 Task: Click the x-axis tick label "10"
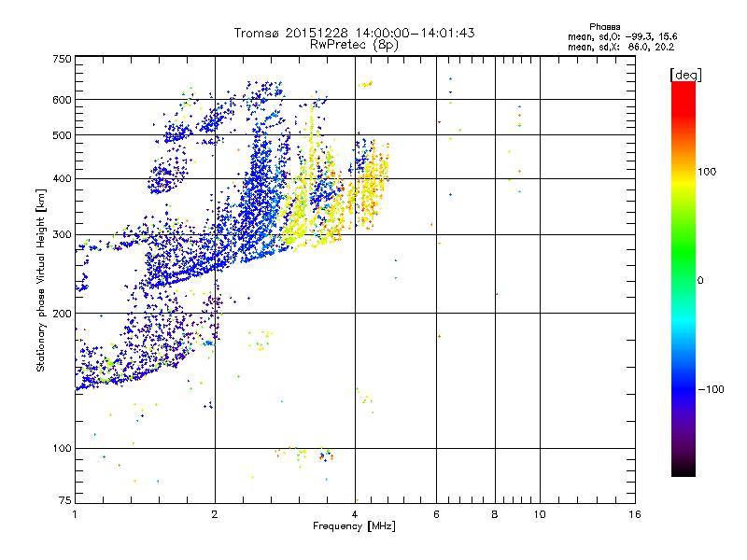540,514
